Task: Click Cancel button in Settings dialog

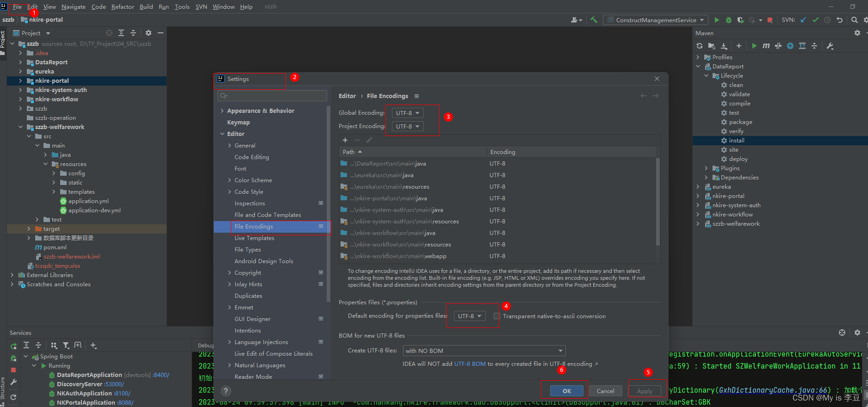Action: coord(605,391)
